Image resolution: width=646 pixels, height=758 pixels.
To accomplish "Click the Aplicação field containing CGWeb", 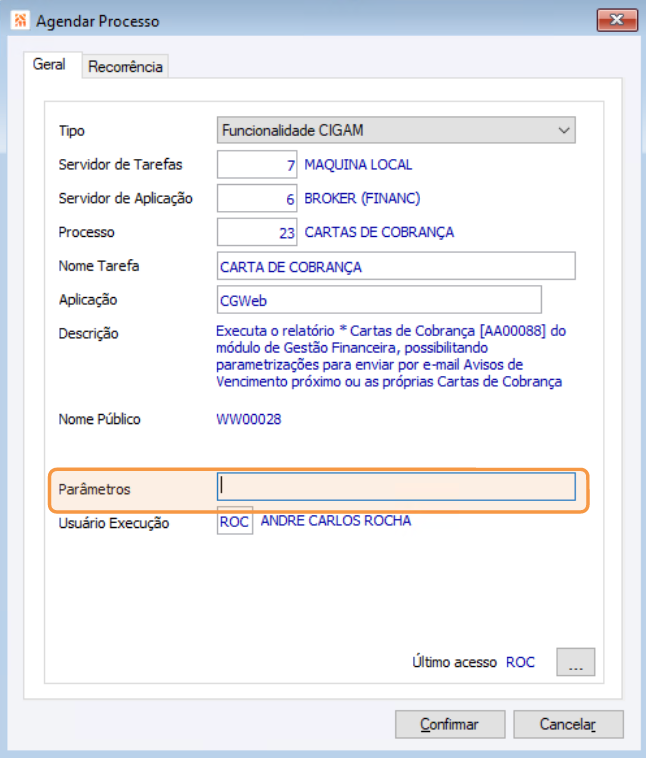I will tap(379, 300).
